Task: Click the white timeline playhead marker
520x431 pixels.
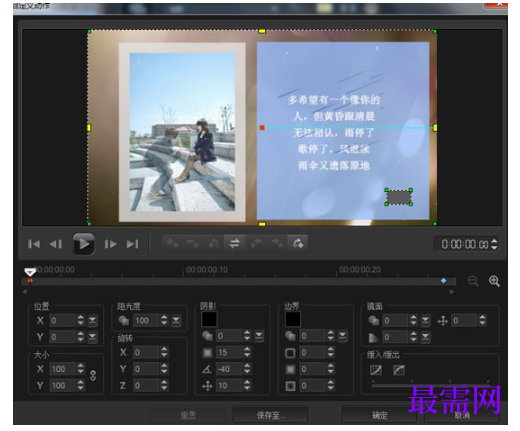Action: [30, 272]
